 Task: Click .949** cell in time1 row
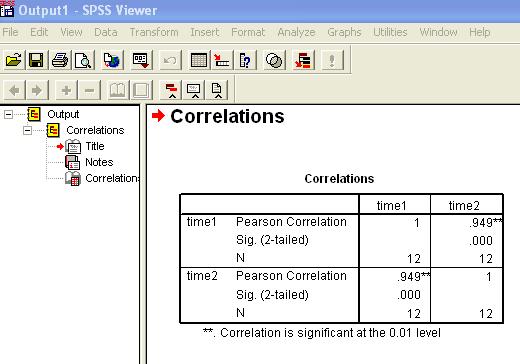click(x=485, y=222)
